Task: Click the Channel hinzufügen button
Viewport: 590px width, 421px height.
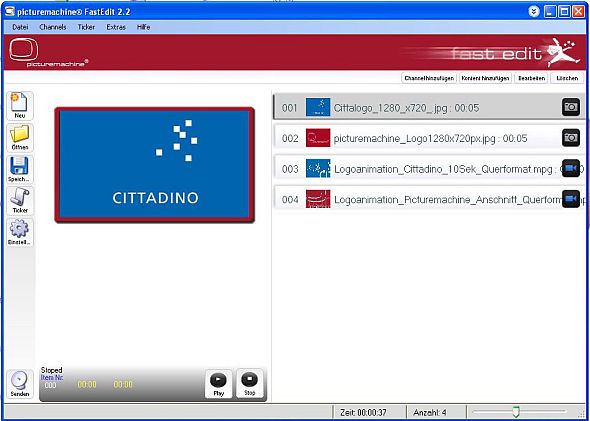Action: (x=429, y=78)
